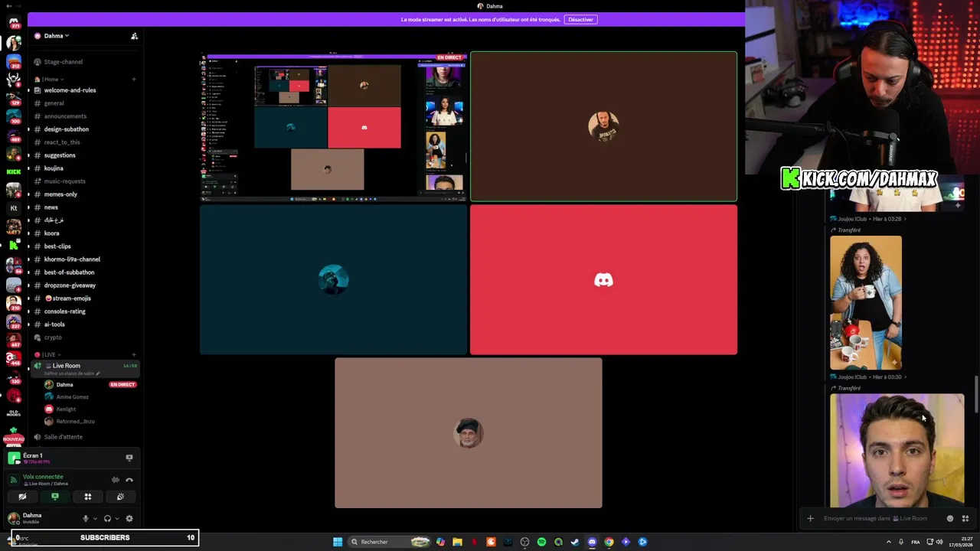
Task: Open the Old Noobs server icon
Action: 13,413
